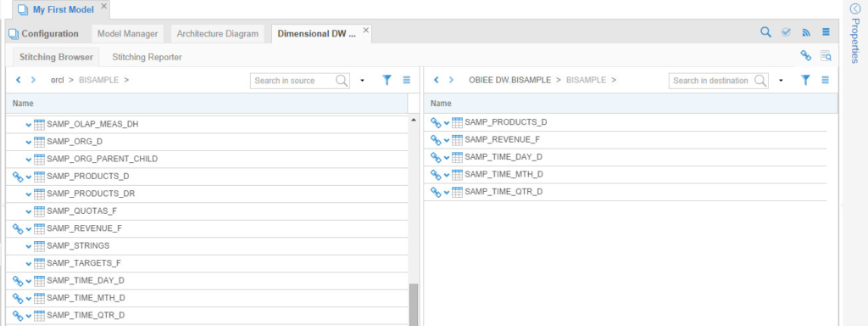Click the orcl breadcrumb in source path
This screenshot has width=868, height=326.
click(58, 80)
